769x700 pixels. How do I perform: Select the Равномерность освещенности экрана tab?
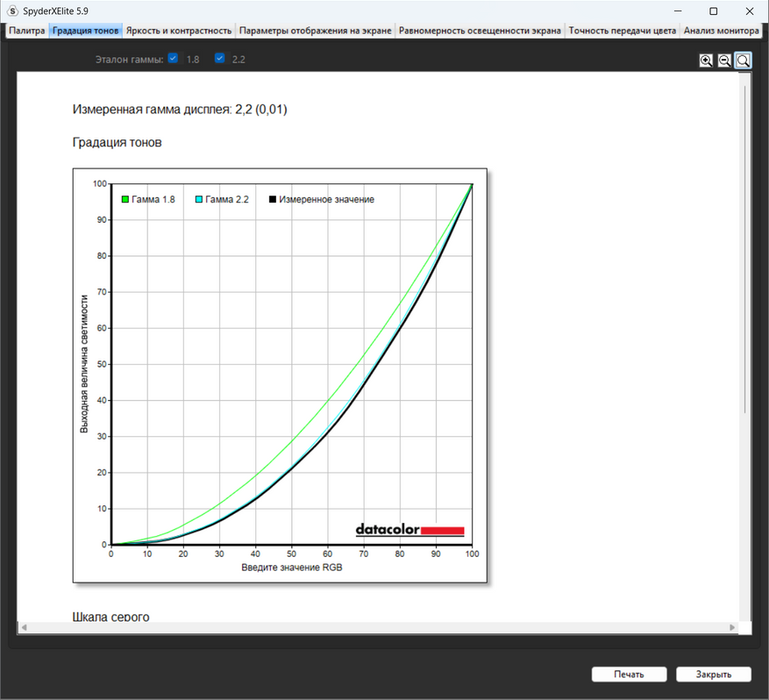click(480, 31)
